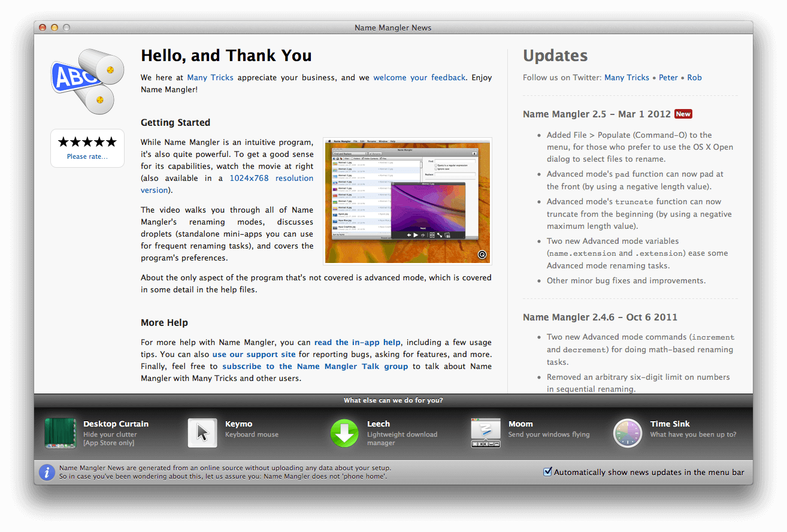Viewport: 787px width, 532px height.
Task: Click What have you been up to? subtitle
Action: point(693,434)
